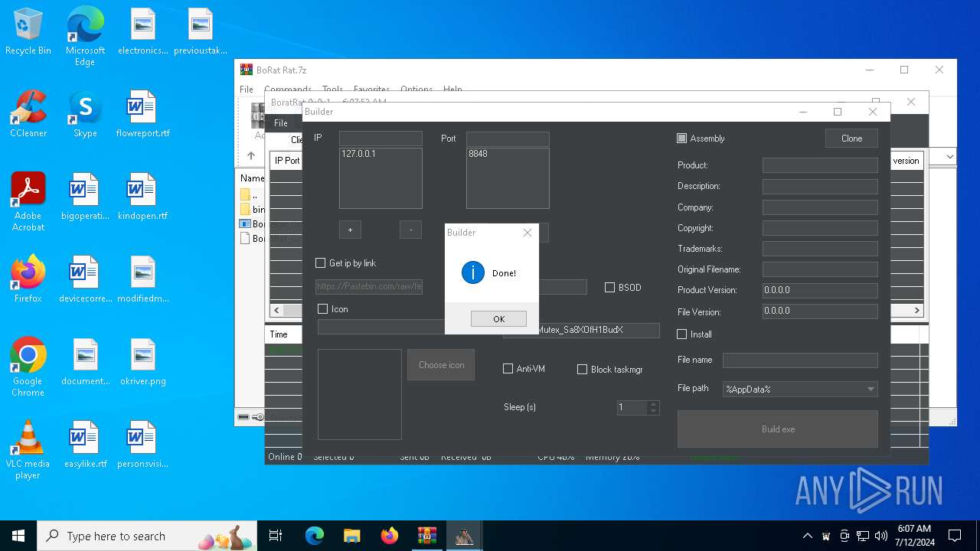Click the Build exe button

778,429
